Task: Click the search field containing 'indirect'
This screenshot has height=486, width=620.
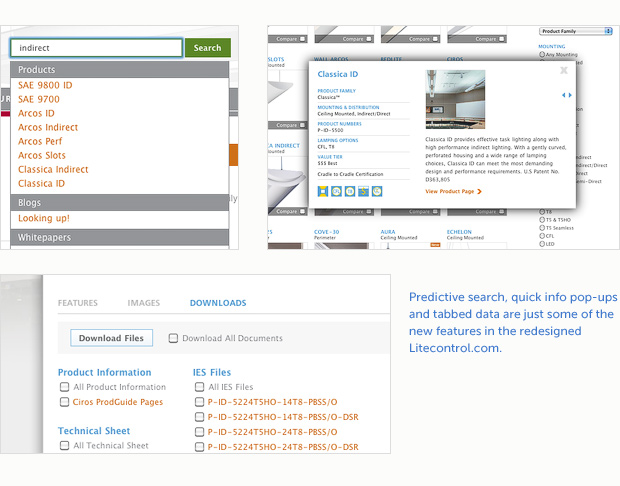Action: point(96,48)
